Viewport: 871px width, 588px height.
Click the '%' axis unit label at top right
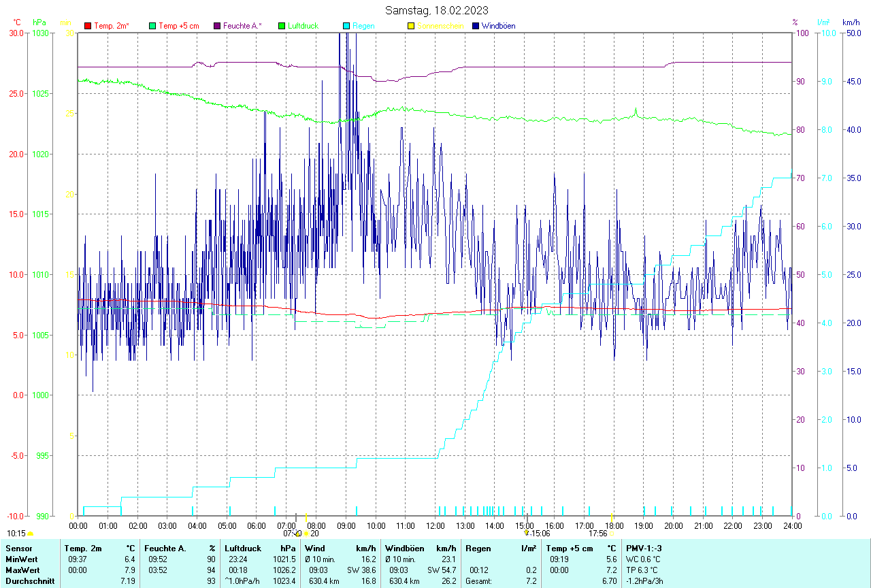[x=795, y=22]
